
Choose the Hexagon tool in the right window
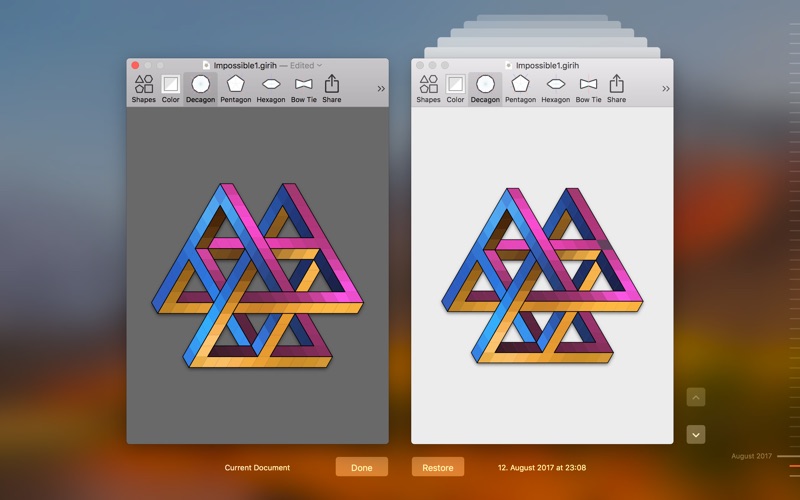coord(555,88)
